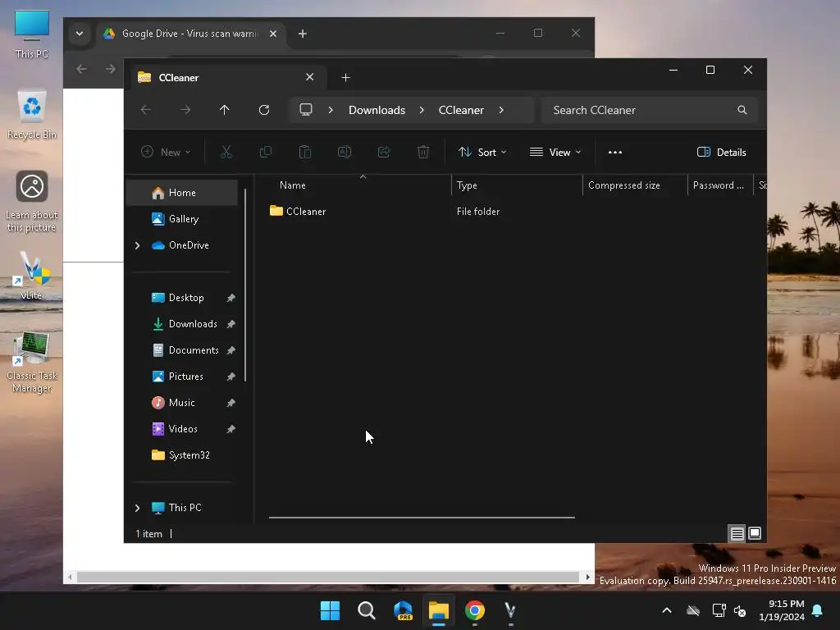The width and height of the screenshot is (840, 630).
Task: Open Home in navigation pane
Action: tap(182, 193)
